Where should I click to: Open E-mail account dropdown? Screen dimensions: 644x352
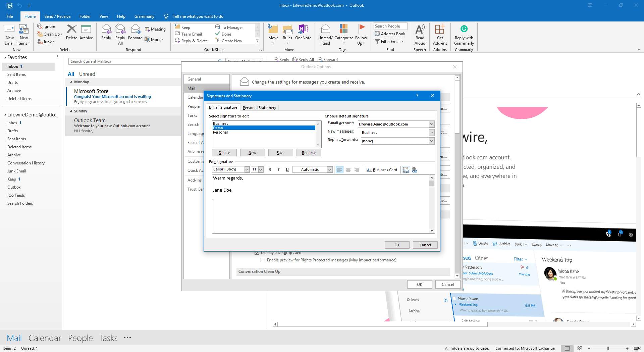click(x=432, y=124)
